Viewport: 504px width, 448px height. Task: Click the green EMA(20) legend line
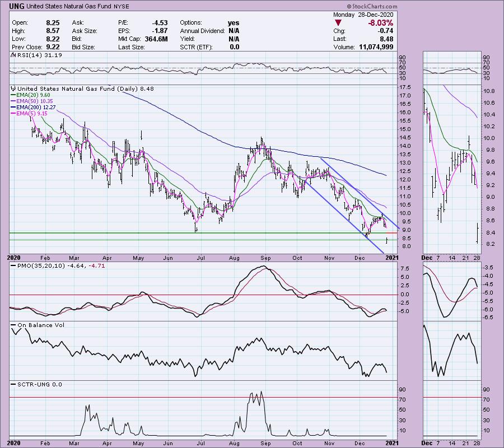pos(13,95)
